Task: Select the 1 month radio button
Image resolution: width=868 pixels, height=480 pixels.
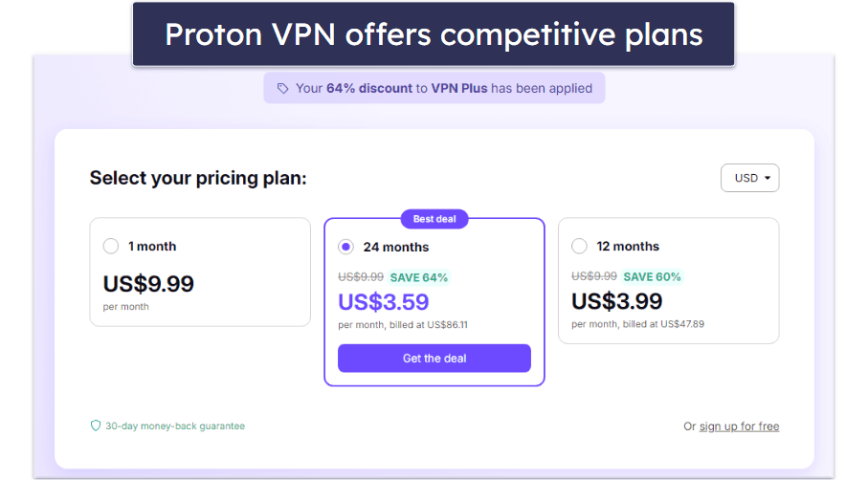Action: (111, 246)
